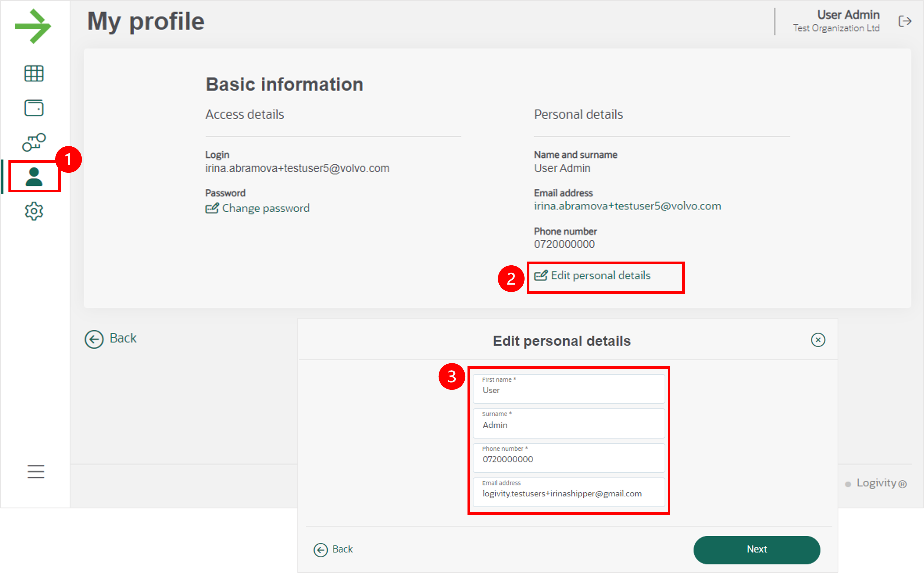This screenshot has height=573, width=924.
Task: Click the My profile page title
Action: [x=146, y=21]
